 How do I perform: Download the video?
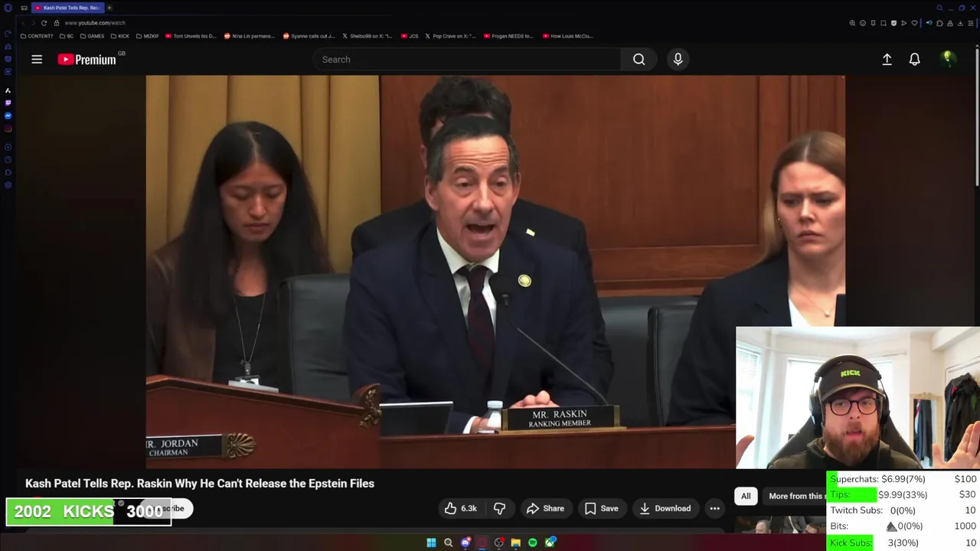(665, 508)
